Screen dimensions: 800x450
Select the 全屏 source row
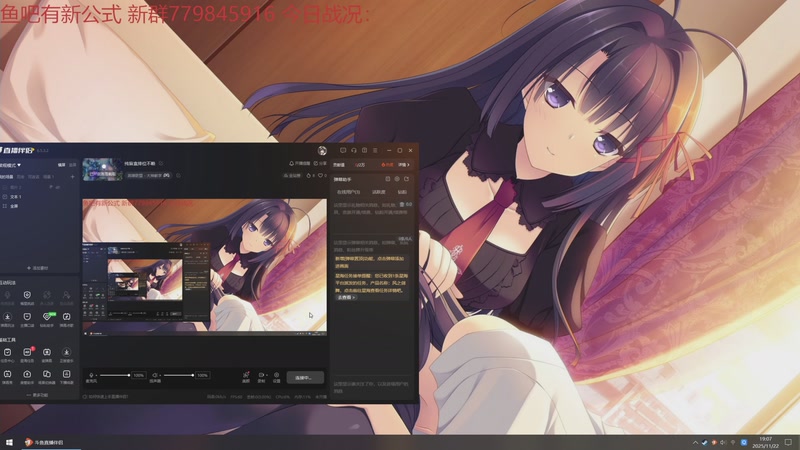(40, 206)
